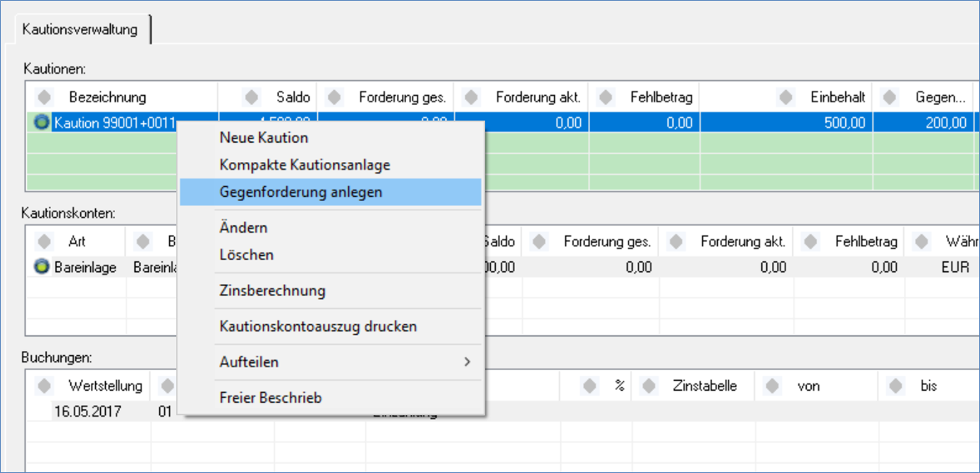The width and height of the screenshot is (980, 473).
Task: Choose Löschen from the context menu
Action: pyautogui.click(x=246, y=255)
